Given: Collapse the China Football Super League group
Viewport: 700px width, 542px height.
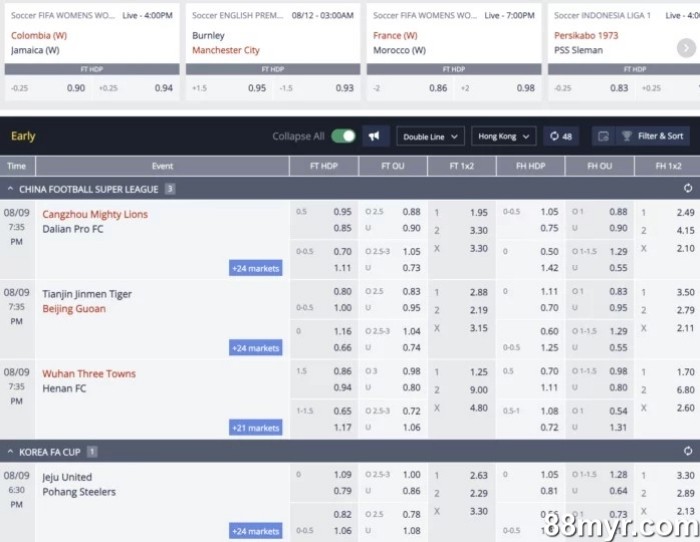Looking at the screenshot, I should click(10, 189).
